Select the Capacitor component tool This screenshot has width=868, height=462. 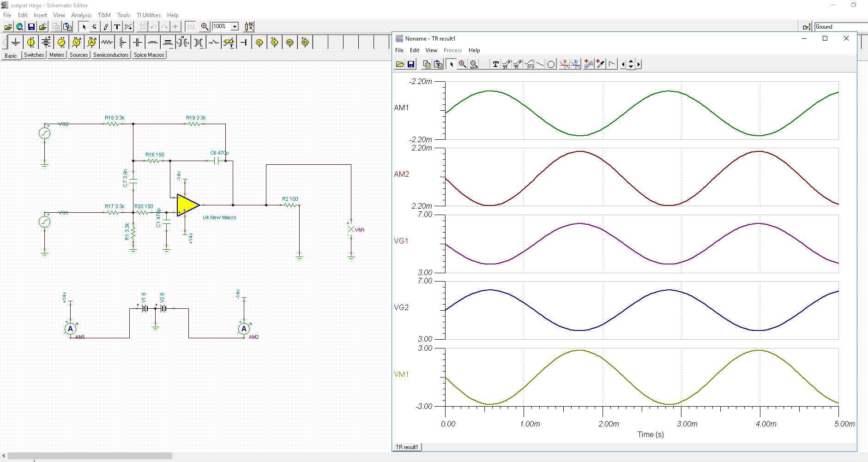click(x=137, y=42)
